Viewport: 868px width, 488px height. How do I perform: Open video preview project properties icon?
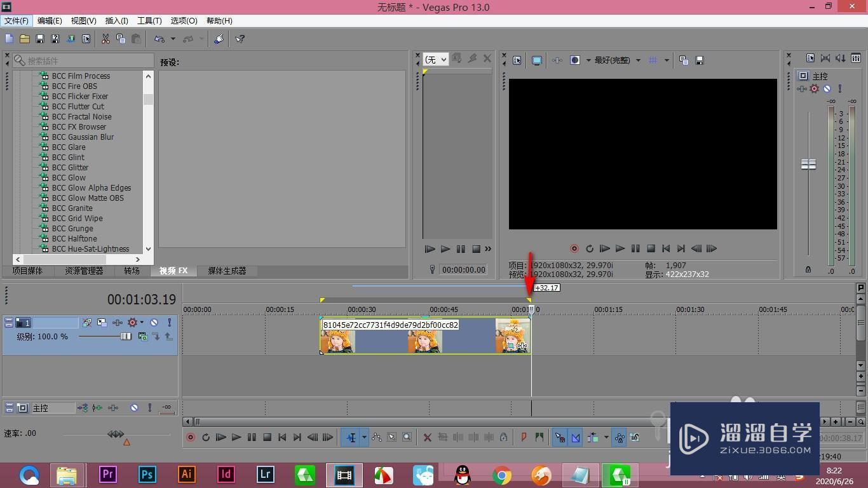[x=517, y=60]
